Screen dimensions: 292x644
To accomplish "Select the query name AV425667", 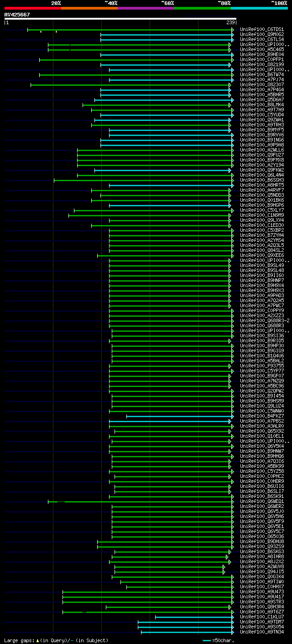I will click(x=17, y=15).
